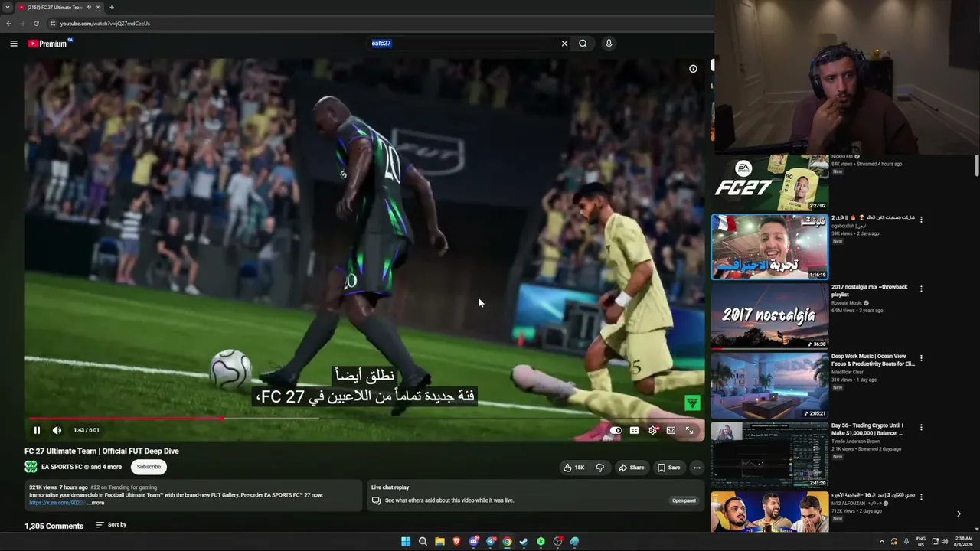Image resolution: width=980 pixels, height=551 pixels.
Task: Like the FC 27 Ultimate Team video
Action: tap(573, 468)
